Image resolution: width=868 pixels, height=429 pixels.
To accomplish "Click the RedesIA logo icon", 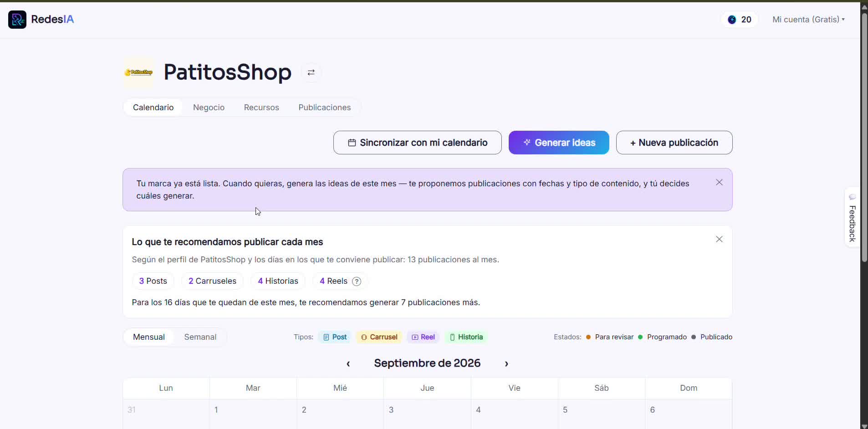I will tap(17, 20).
